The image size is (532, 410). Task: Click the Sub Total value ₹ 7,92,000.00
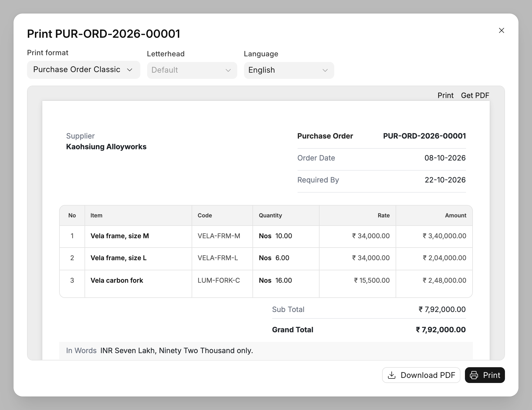442,309
